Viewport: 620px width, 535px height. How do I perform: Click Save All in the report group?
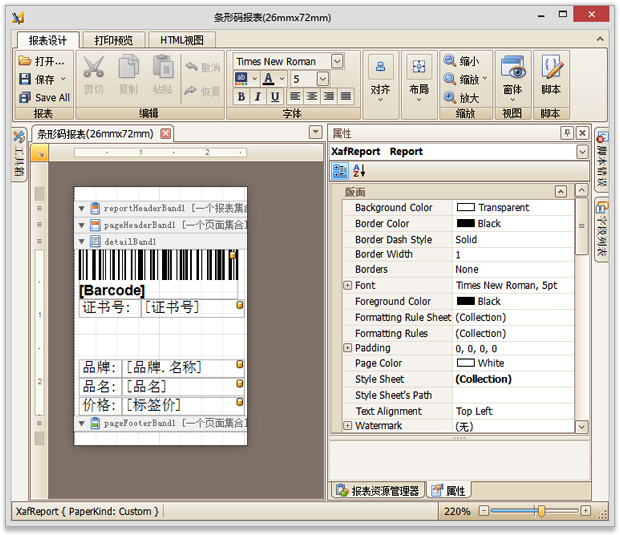coord(44,97)
